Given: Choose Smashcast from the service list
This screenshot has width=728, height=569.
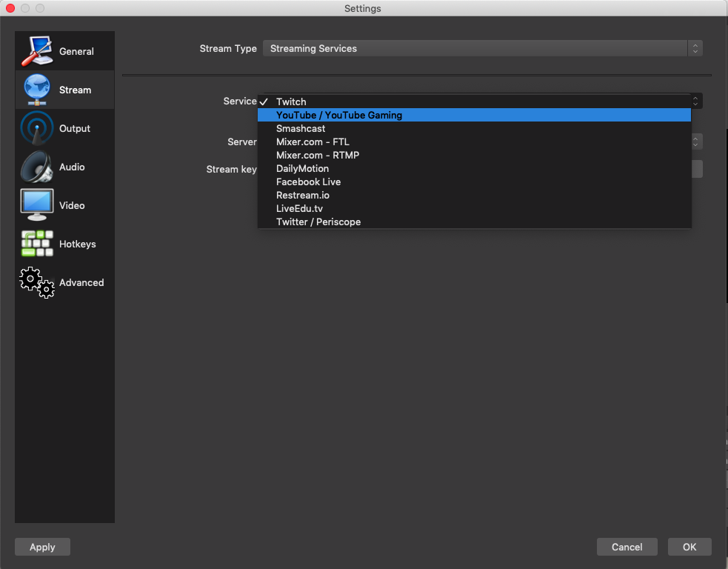Looking at the screenshot, I should click(x=475, y=129).
